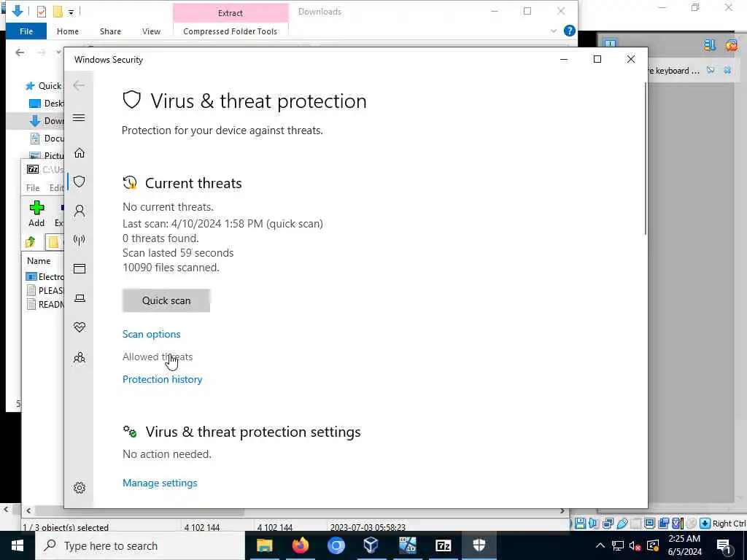Open Allowed threats link
The width and height of the screenshot is (747, 560).
pos(158,357)
